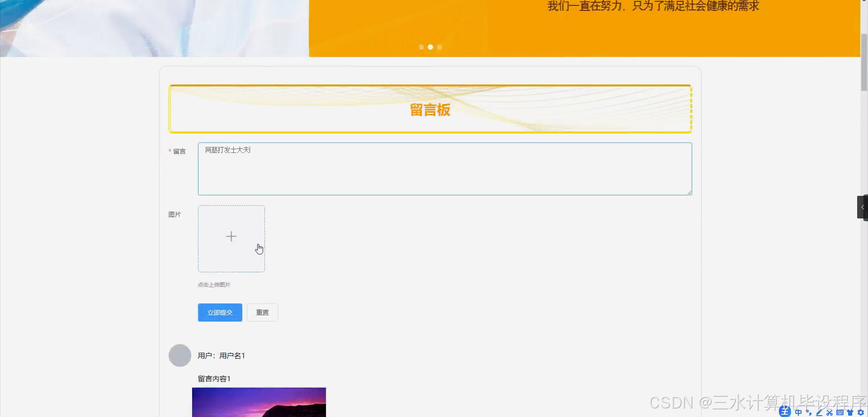Click the Sogou input method logo icon
Viewport: 868px width, 417px height.
pos(785,412)
